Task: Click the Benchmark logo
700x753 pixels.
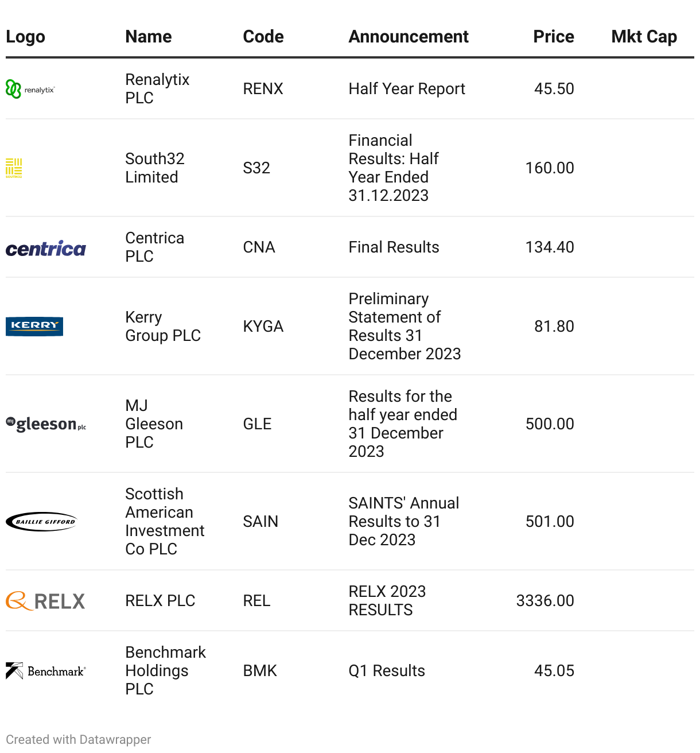Action: pyautogui.click(x=46, y=671)
